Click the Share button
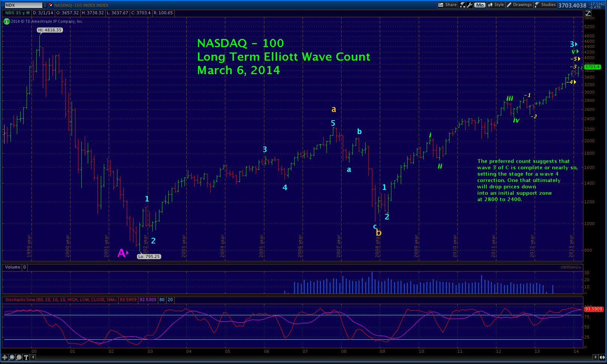607x364 pixels. pyautogui.click(x=448, y=5)
